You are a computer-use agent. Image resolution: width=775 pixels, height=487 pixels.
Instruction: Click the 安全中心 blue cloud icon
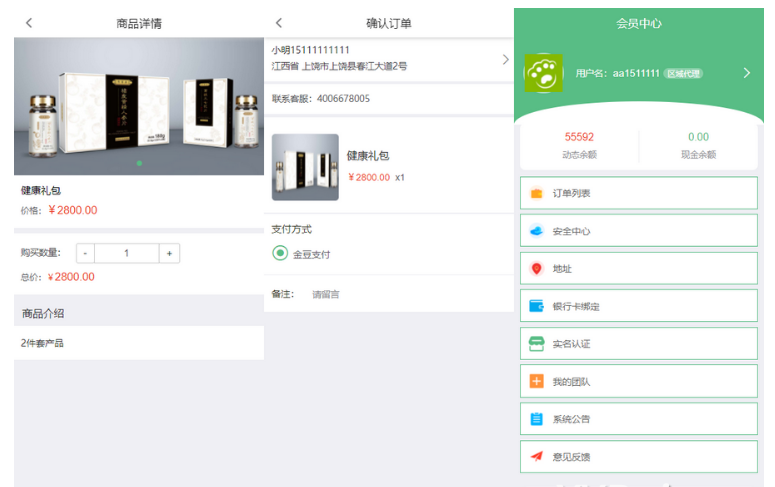tap(536, 231)
